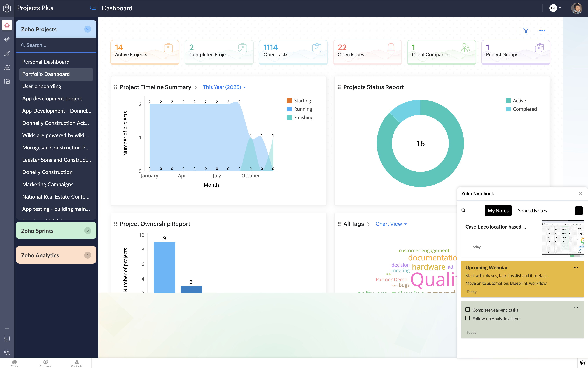Click the bottom-right chat window icon

[583, 363]
